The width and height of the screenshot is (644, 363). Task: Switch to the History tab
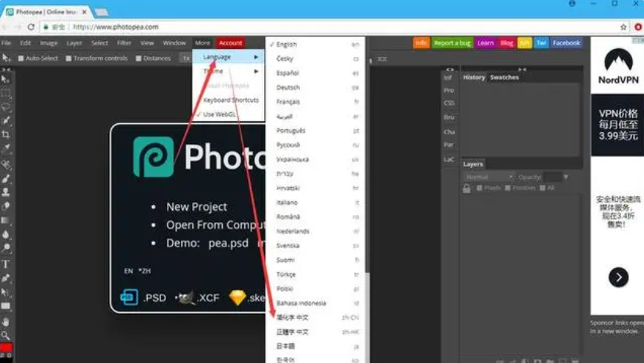tap(474, 77)
